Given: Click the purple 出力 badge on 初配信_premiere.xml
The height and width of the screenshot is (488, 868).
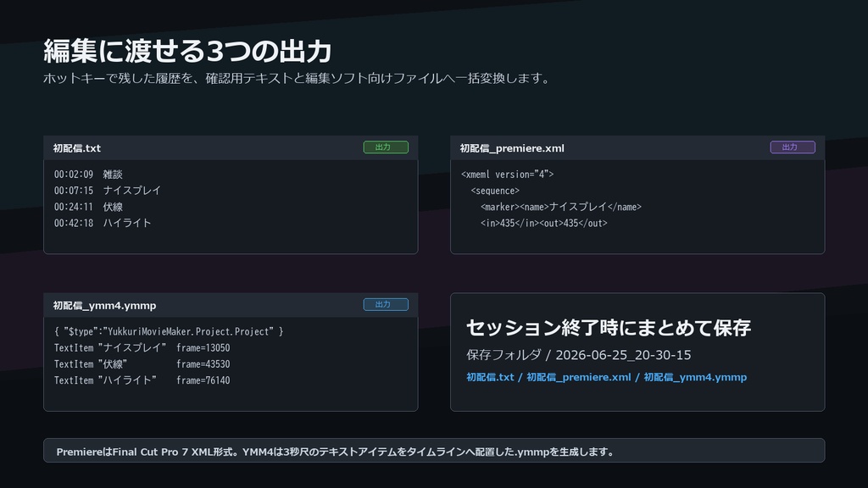Looking at the screenshot, I should pos(793,147).
